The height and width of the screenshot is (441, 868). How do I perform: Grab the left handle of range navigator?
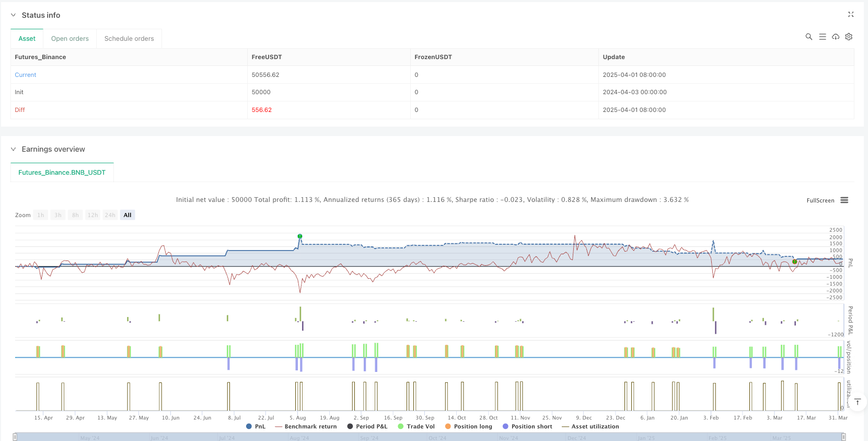click(x=15, y=437)
